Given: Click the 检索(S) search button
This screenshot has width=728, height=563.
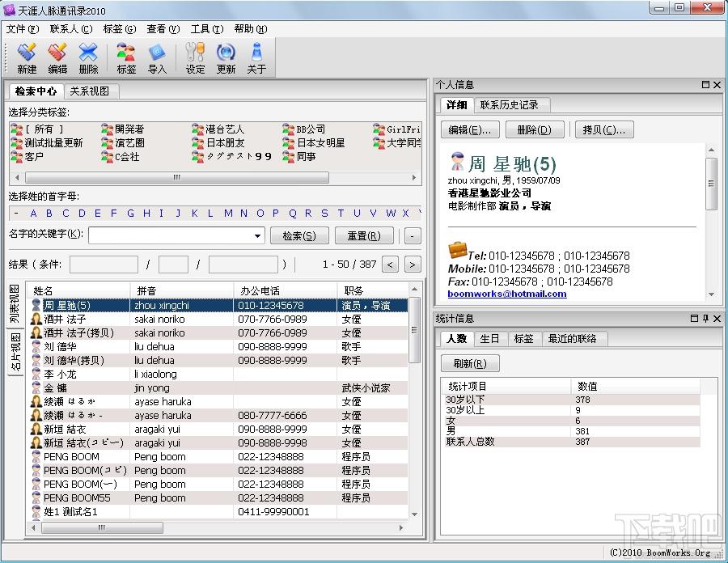Looking at the screenshot, I should tap(299, 235).
